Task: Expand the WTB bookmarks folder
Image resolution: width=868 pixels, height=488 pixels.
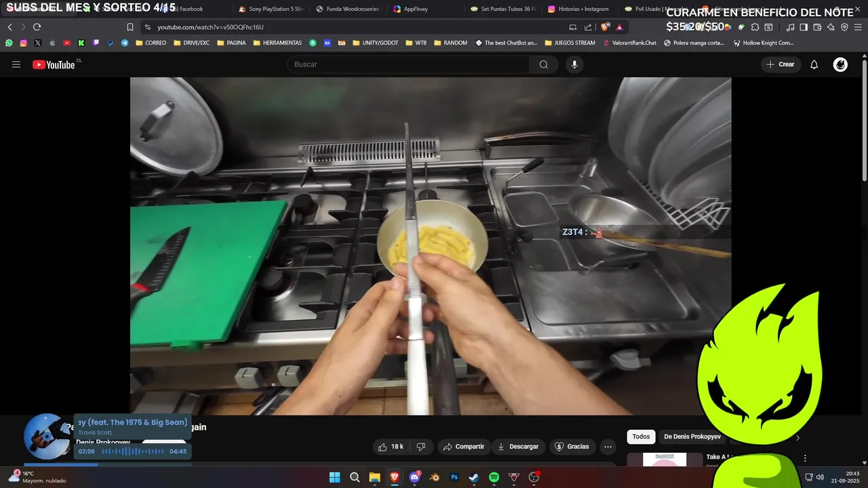Action: (x=416, y=43)
